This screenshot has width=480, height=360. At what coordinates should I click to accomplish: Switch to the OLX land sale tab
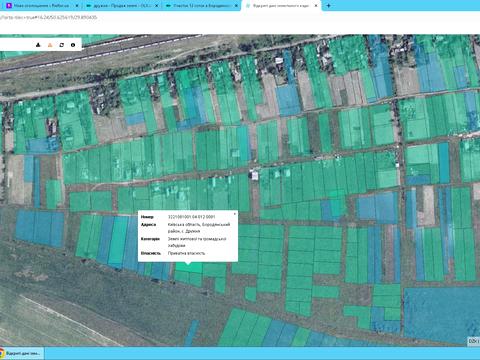[x=122, y=6]
